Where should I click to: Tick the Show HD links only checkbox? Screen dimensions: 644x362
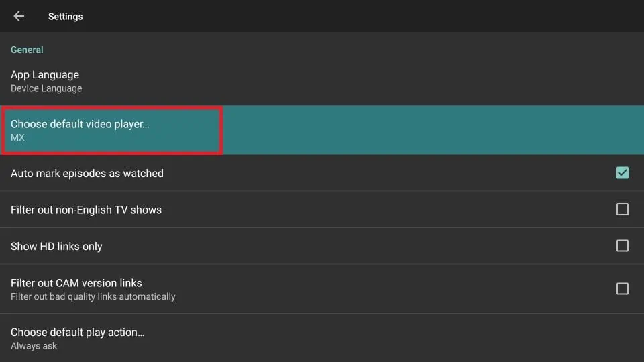[622, 246]
